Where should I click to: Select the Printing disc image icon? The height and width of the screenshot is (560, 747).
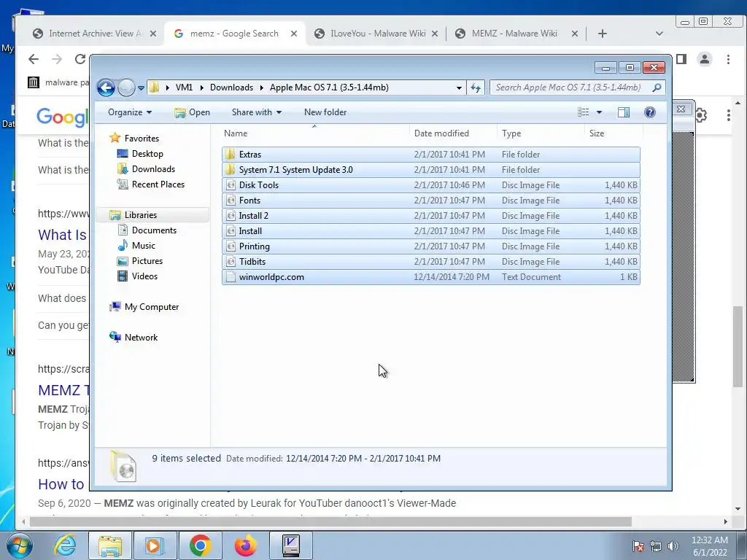(x=231, y=246)
